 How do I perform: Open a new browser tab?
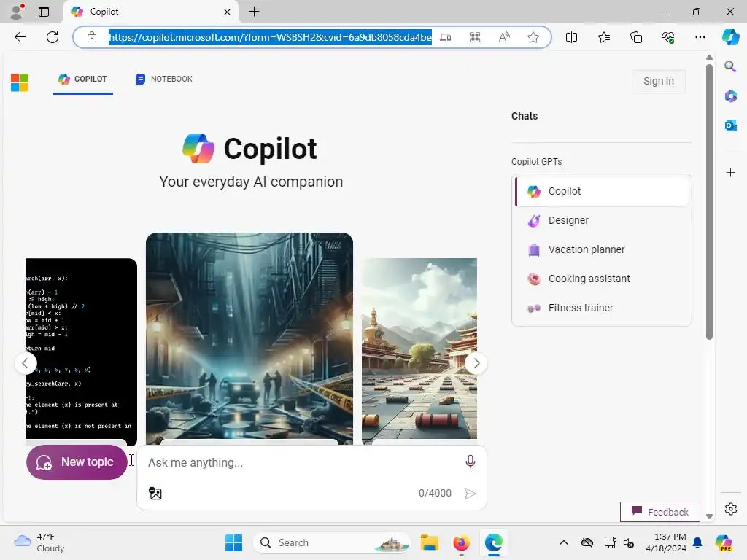click(254, 12)
